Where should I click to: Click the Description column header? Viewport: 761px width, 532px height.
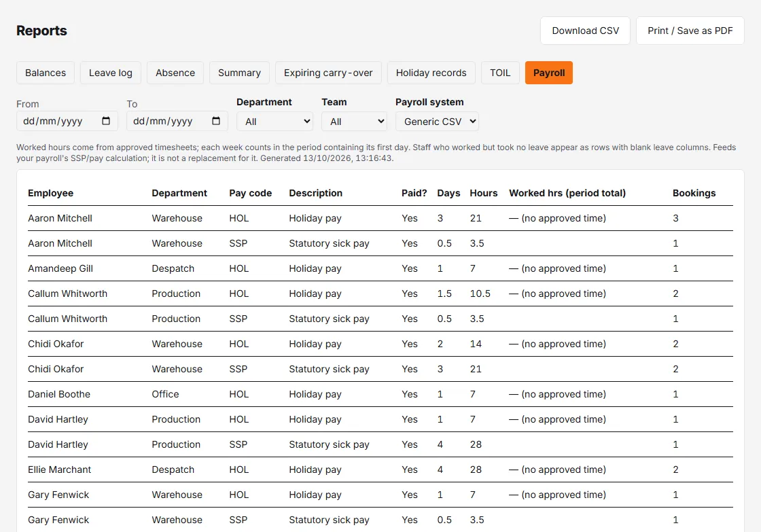[x=315, y=193]
